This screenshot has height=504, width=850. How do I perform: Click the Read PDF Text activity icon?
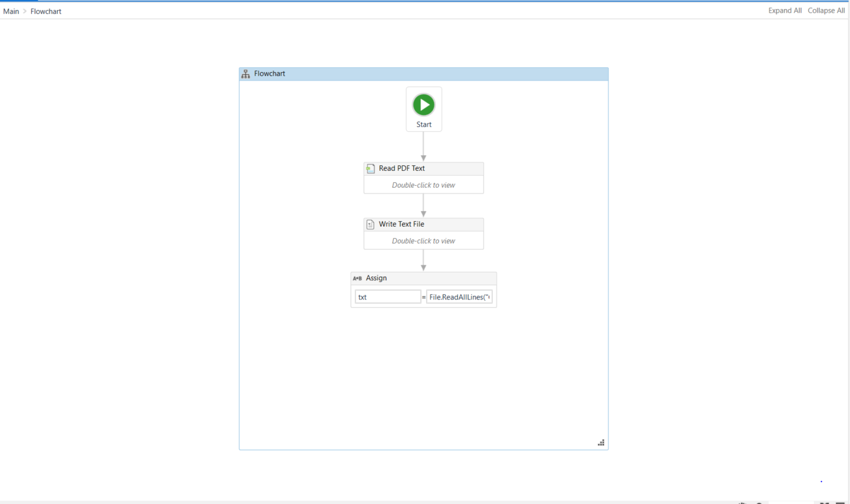371,168
